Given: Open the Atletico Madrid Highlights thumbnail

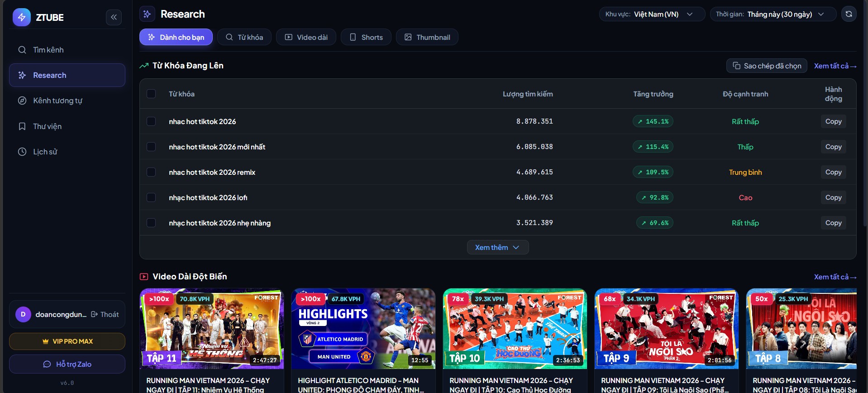Looking at the screenshot, I should (x=363, y=329).
